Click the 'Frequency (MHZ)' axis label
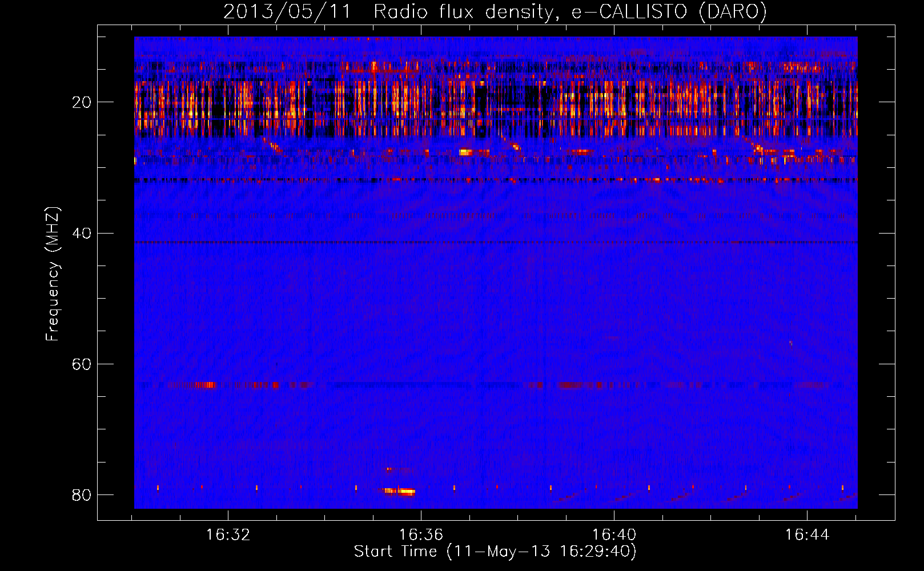 pyautogui.click(x=53, y=274)
